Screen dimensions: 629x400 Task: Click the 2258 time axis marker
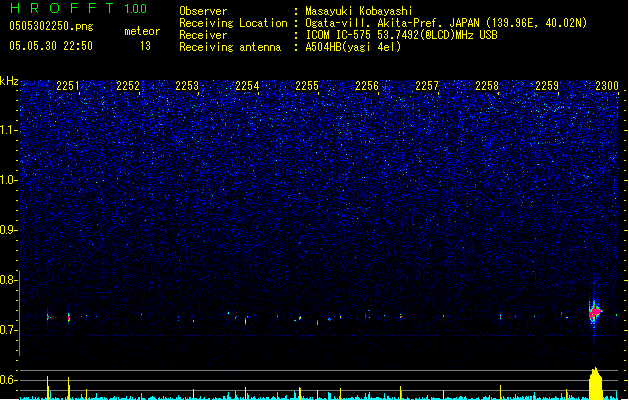click(x=487, y=86)
